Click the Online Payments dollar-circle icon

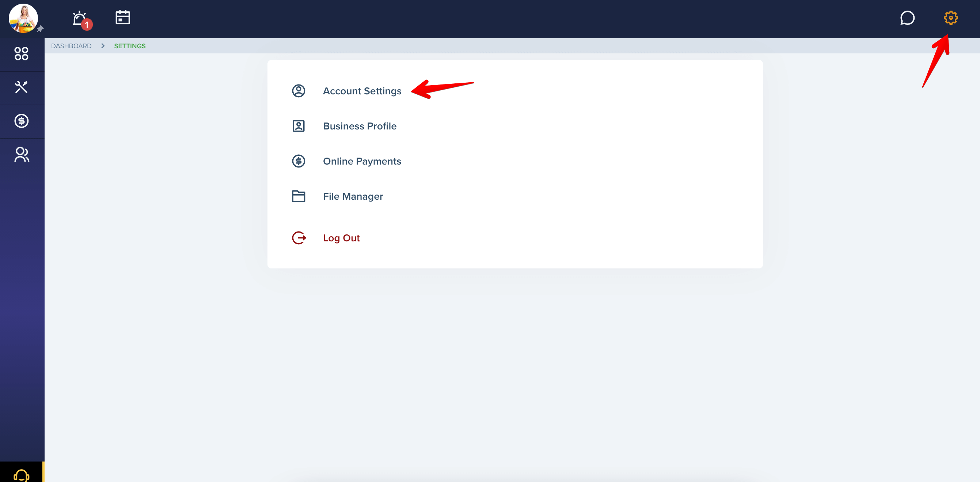coord(299,161)
